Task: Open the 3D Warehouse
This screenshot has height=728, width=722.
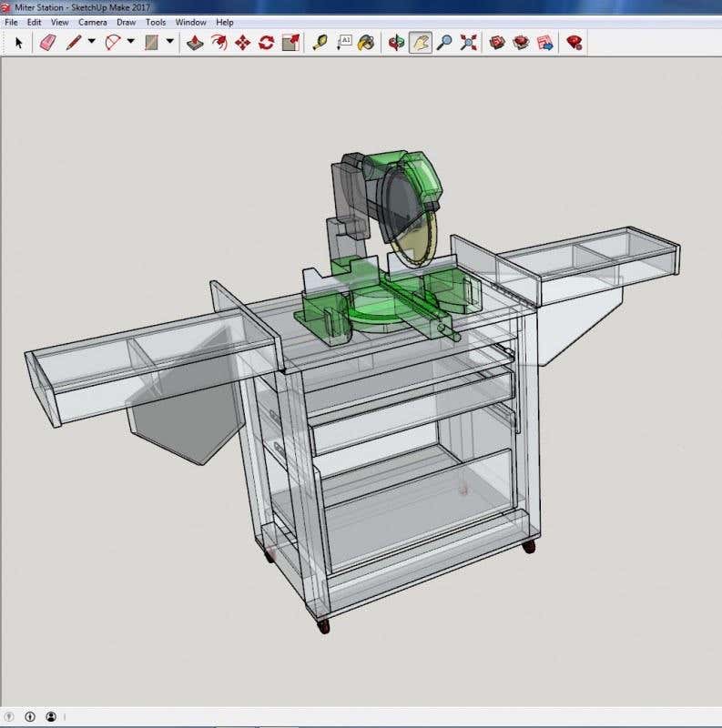Action: (497, 42)
